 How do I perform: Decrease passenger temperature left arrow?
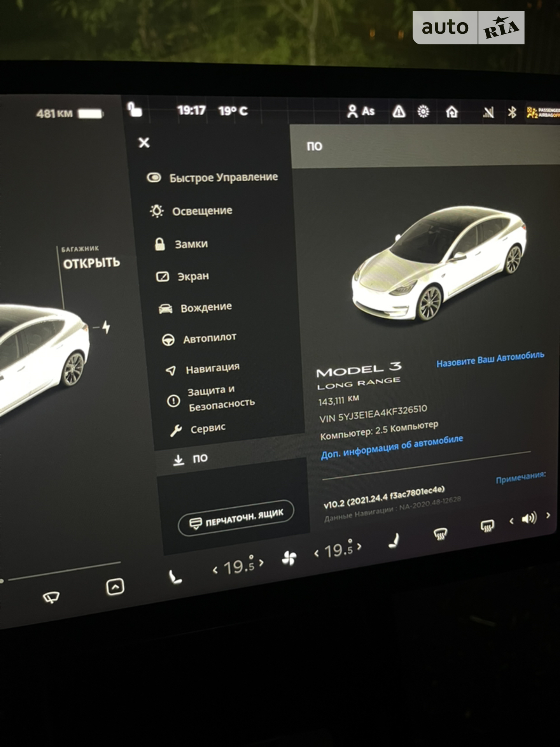click(317, 553)
